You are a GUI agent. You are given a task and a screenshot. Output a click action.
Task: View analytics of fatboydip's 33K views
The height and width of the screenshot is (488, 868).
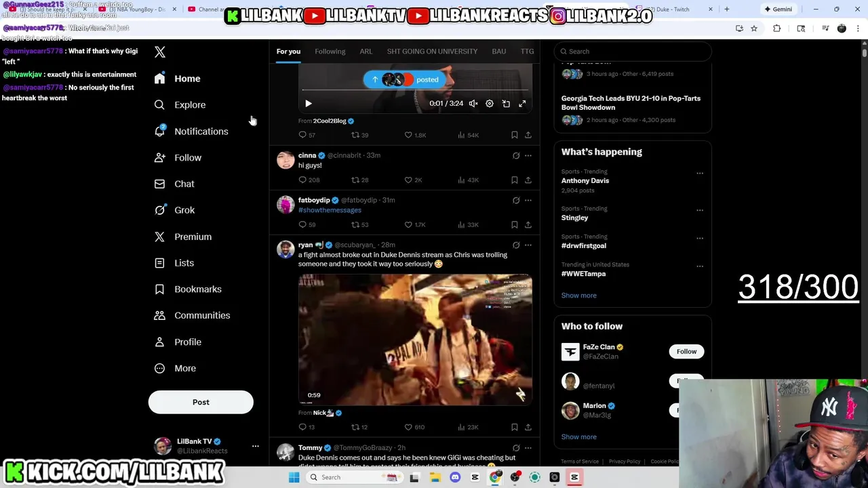coord(468,224)
